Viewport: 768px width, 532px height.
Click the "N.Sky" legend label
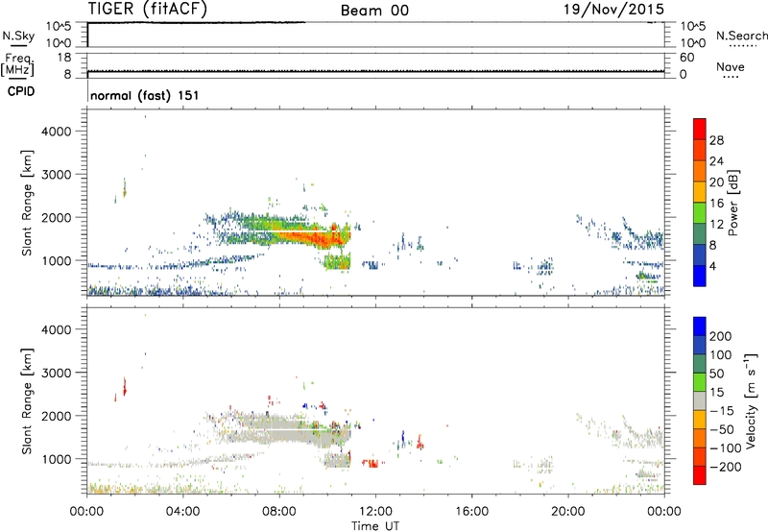click(18, 36)
